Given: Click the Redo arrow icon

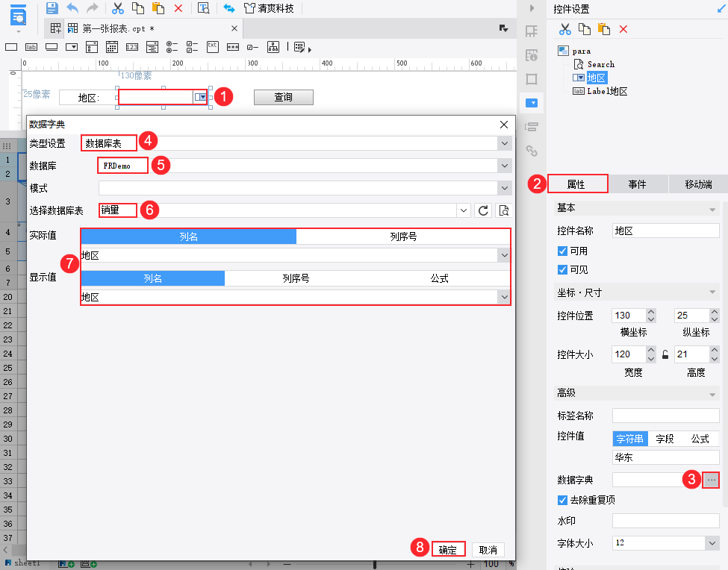Looking at the screenshot, I should 93,8.
